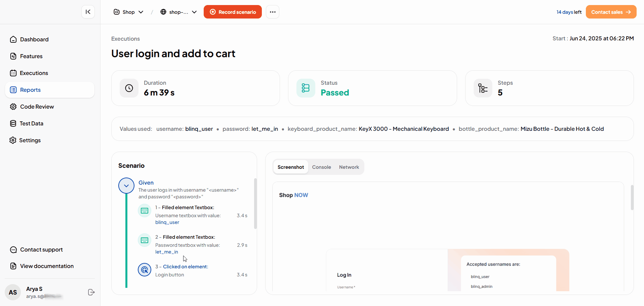This screenshot has height=306, width=644.
Task: Switch to the Console tab
Action: click(321, 167)
